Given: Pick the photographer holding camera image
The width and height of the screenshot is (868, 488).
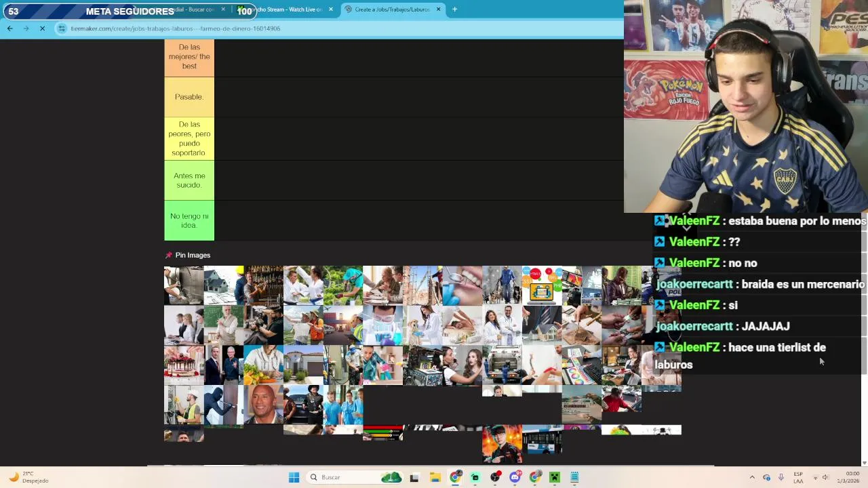Looking at the screenshot, I should tap(264, 325).
